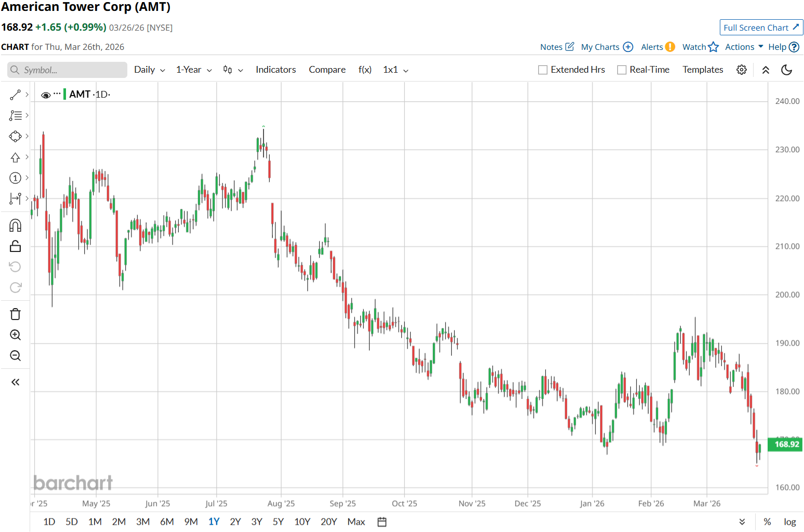This screenshot has height=532, width=804.
Task: Expand Fibonacci tool options arrow
Action: pyautogui.click(x=27, y=115)
